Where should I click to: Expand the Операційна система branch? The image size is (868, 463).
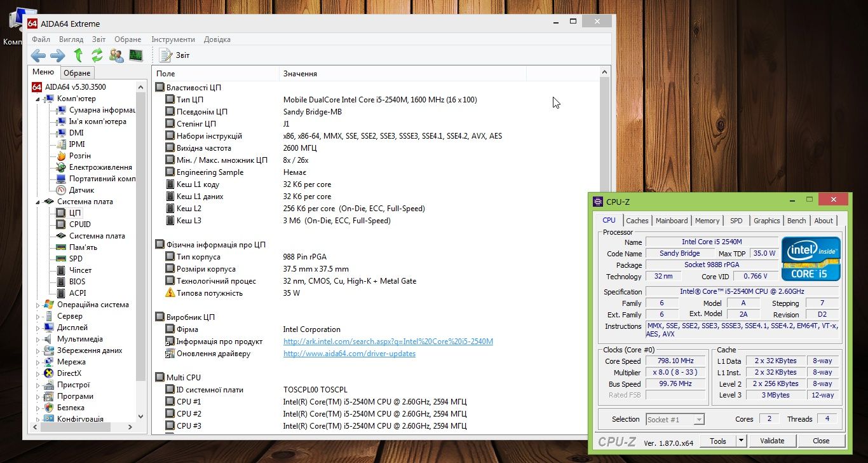pyautogui.click(x=37, y=305)
